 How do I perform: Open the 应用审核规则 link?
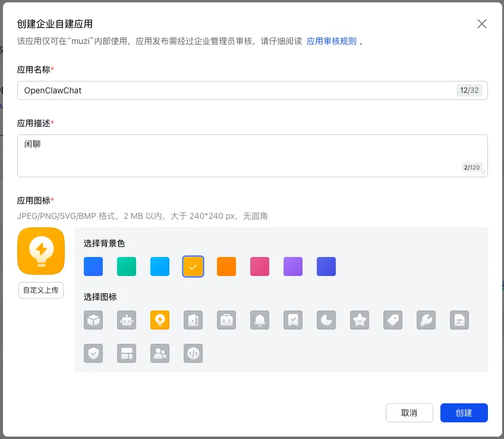pos(332,42)
